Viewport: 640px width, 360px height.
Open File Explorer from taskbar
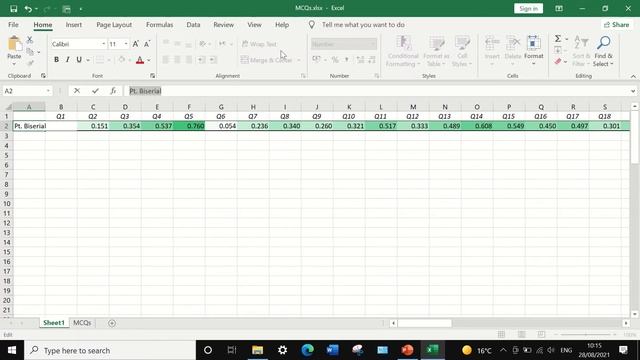[x=258, y=350]
